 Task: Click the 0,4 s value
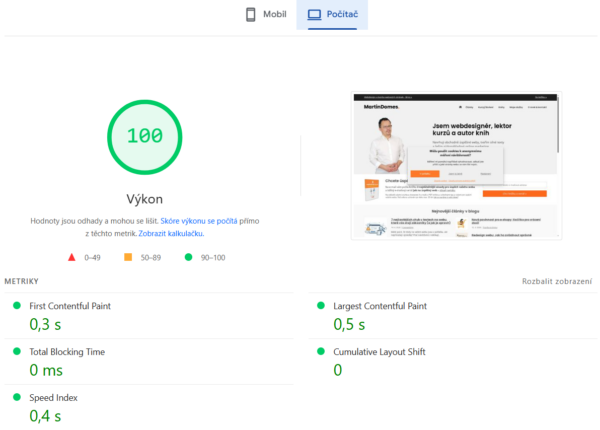pos(45,416)
